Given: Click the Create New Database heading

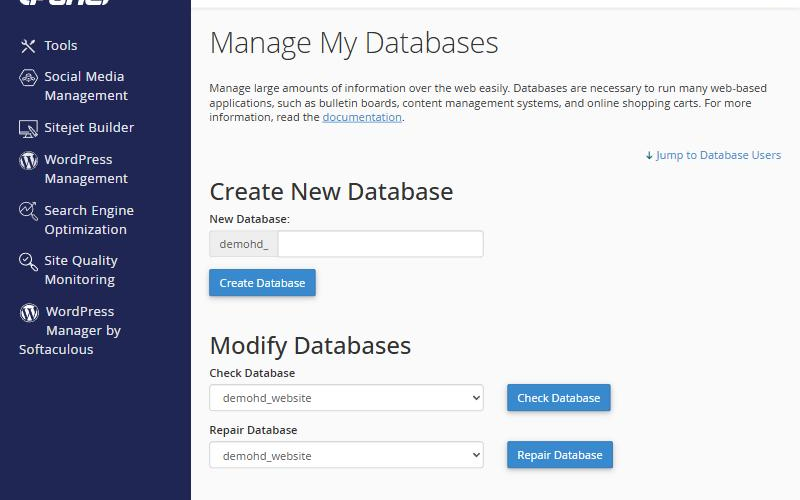Looking at the screenshot, I should click(x=331, y=192).
